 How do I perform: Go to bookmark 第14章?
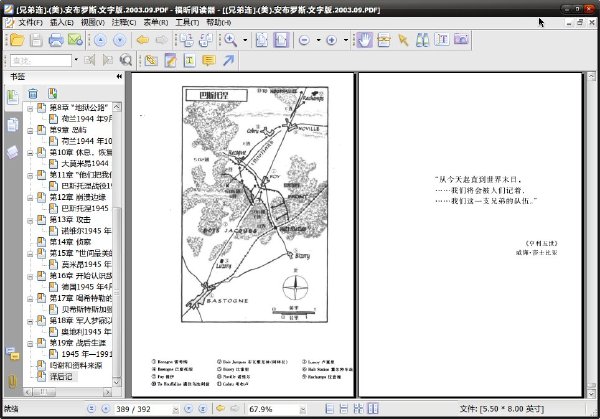(70, 242)
